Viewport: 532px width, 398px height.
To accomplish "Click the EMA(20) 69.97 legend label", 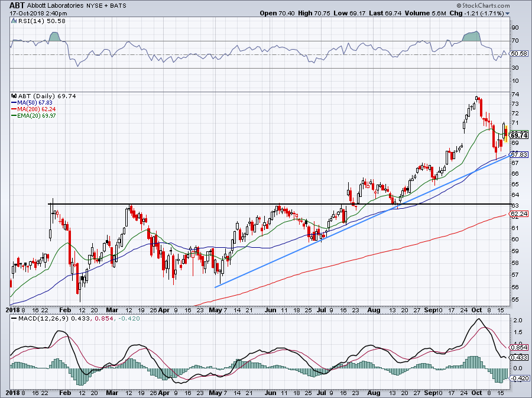I will [x=37, y=115].
